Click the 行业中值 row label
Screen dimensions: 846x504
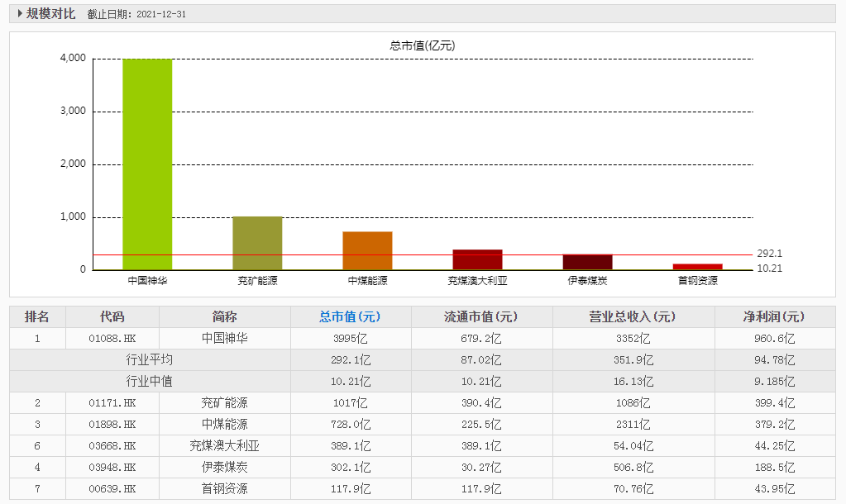[150, 382]
